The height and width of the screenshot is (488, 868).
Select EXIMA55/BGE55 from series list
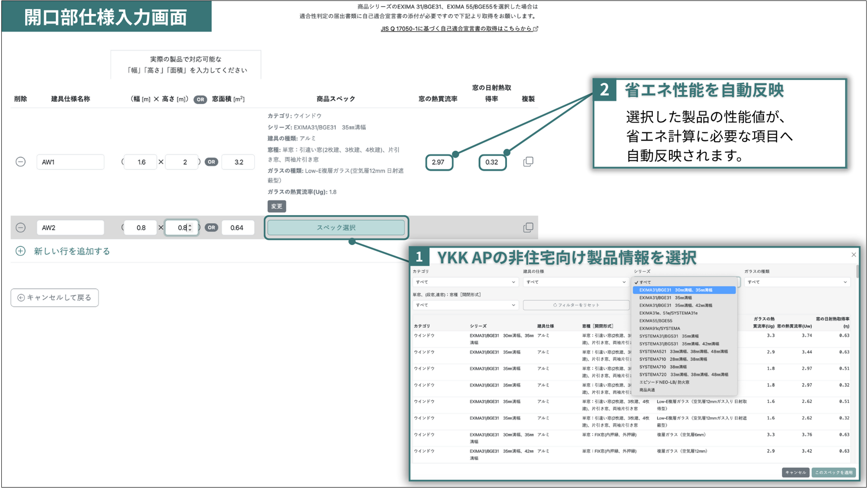coord(656,321)
